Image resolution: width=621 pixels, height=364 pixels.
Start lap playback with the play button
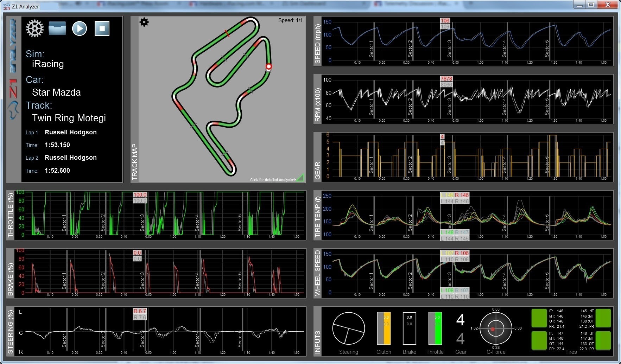[80, 28]
